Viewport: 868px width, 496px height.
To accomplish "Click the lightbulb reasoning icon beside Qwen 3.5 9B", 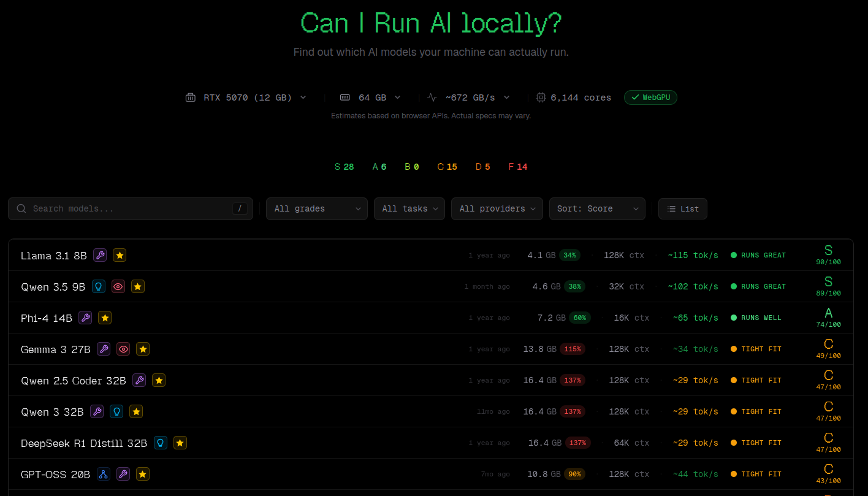I will point(99,286).
